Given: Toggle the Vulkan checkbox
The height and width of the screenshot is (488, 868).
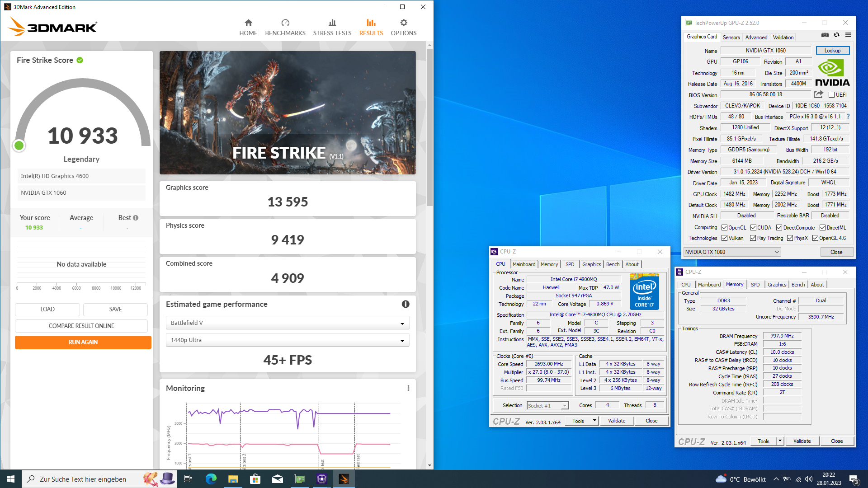Looking at the screenshot, I should [x=724, y=238].
